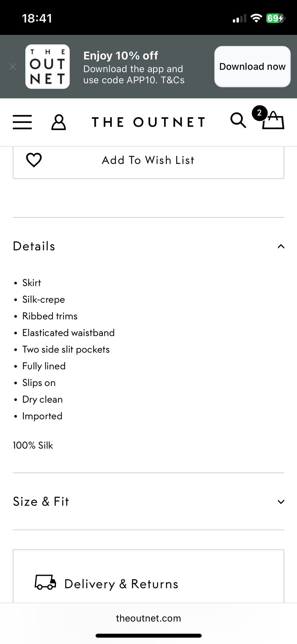Collapse the Details section chevron

coord(281,247)
